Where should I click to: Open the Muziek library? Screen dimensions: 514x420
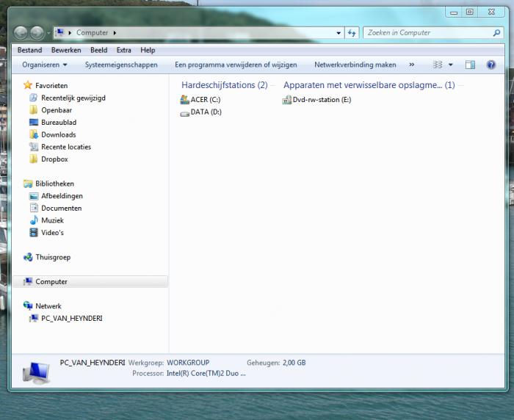52,220
